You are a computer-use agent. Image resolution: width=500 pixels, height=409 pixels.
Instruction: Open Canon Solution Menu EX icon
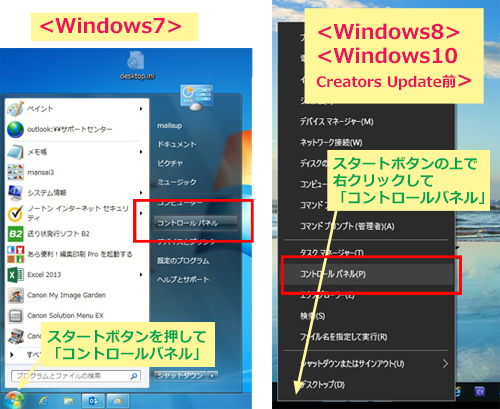[x=15, y=315]
